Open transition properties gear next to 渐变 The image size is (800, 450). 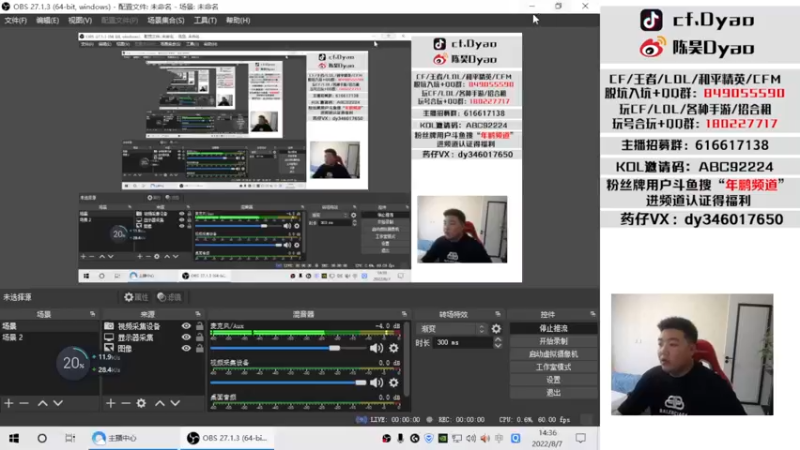(x=496, y=329)
